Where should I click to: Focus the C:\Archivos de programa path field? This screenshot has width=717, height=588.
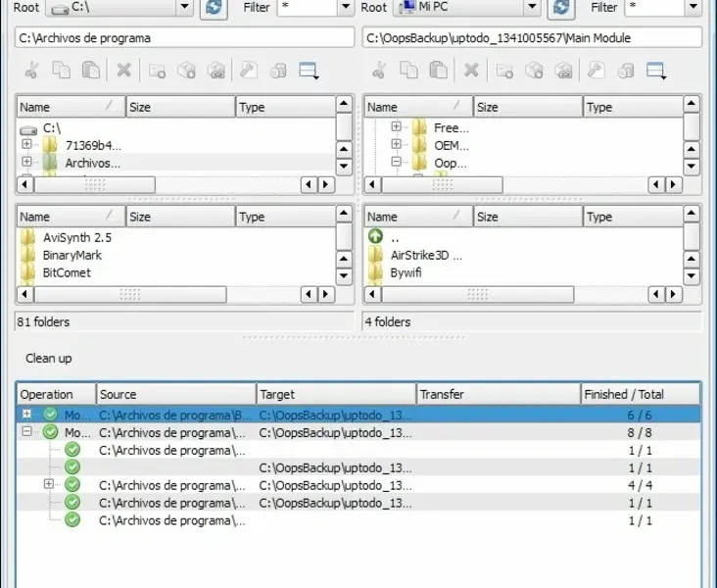click(x=185, y=37)
